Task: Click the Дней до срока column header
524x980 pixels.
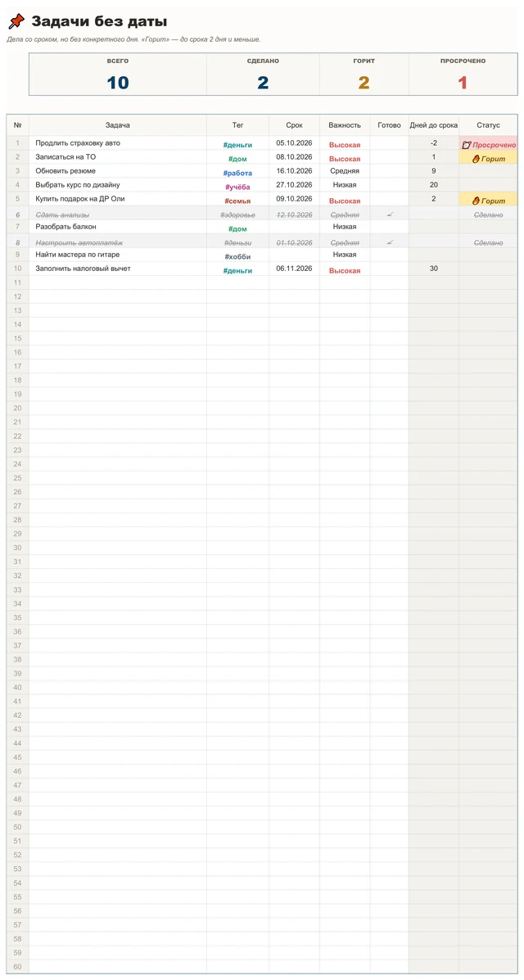Action: 433,125
